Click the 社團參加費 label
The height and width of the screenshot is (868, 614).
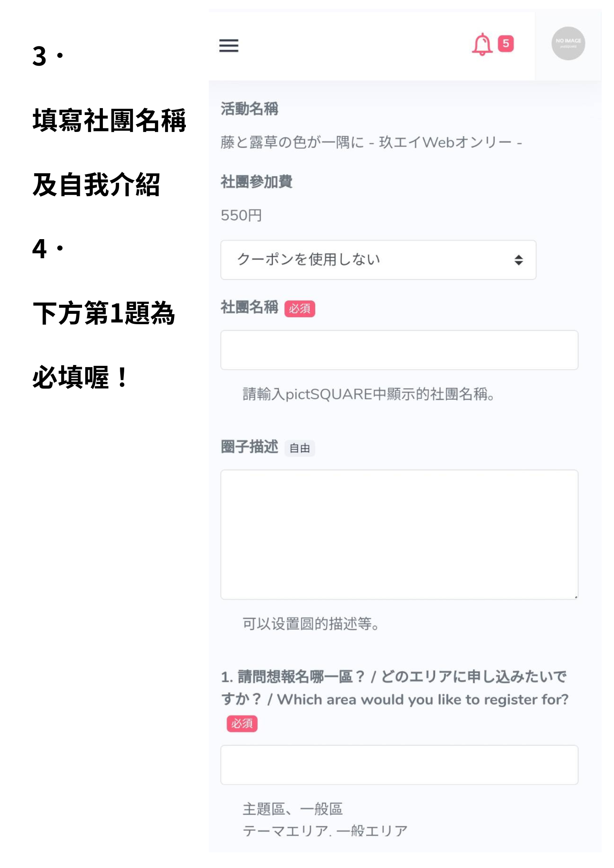pyautogui.click(x=257, y=181)
